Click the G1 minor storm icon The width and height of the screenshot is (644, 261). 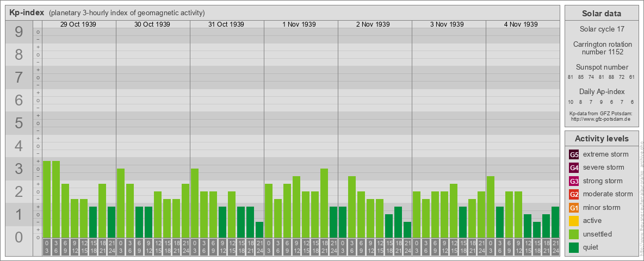(574, 208)
